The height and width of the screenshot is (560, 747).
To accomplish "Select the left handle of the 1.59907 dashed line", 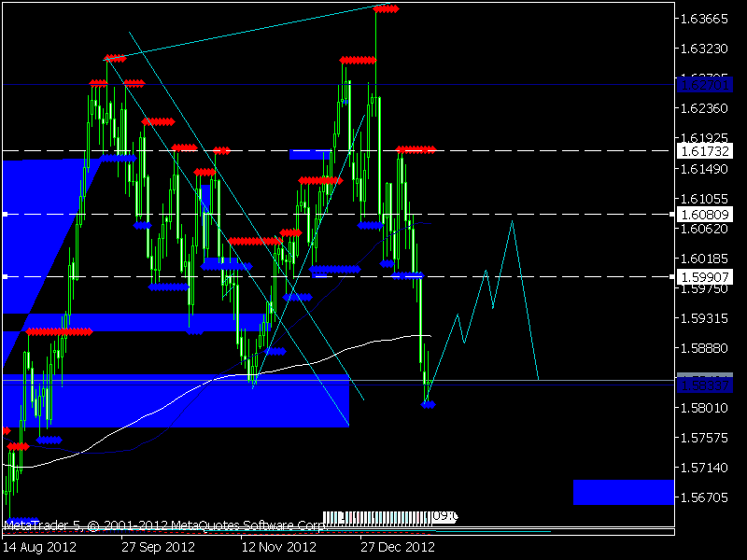I will coord(6,276).
